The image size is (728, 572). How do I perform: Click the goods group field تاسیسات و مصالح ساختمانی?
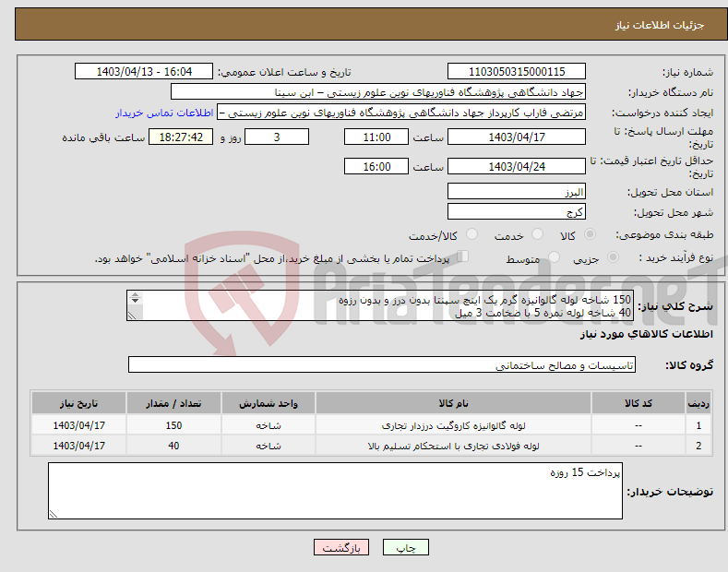[382, 365]
